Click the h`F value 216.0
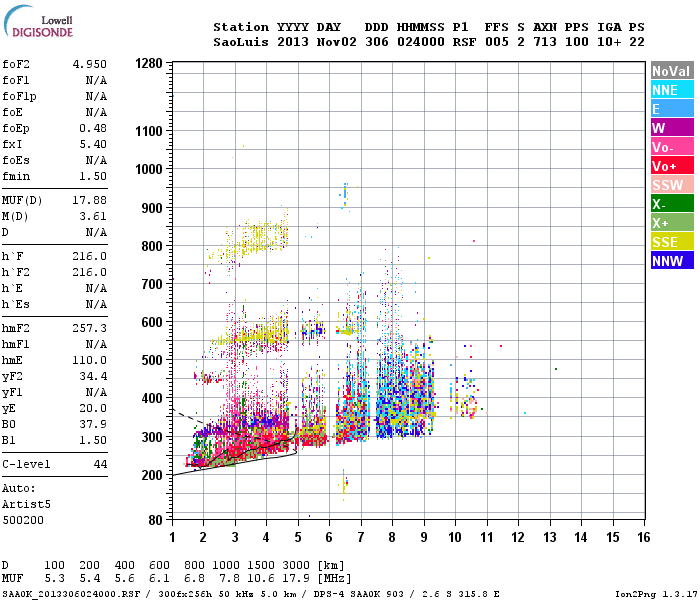The image size is (700, 600). click(90, 256)
